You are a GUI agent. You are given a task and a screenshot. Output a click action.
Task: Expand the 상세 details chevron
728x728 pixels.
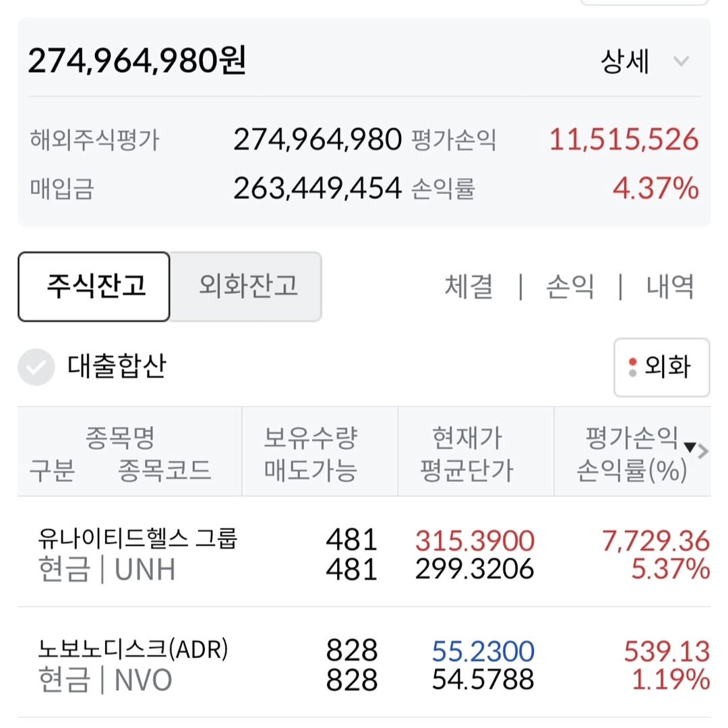[x=681, y=62]
